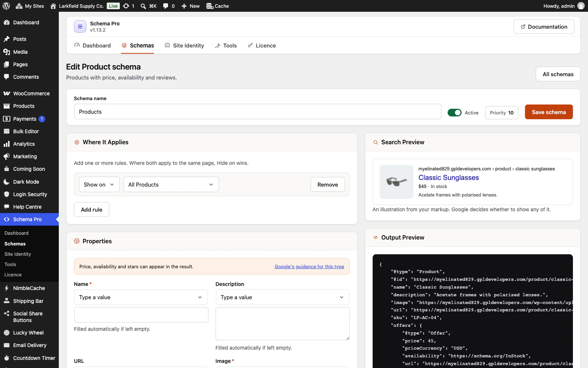Go to the plugin Dashboard tab
The width and height of the screenshot is (588, 368).
pyautogui.click(x=93, y=46)
